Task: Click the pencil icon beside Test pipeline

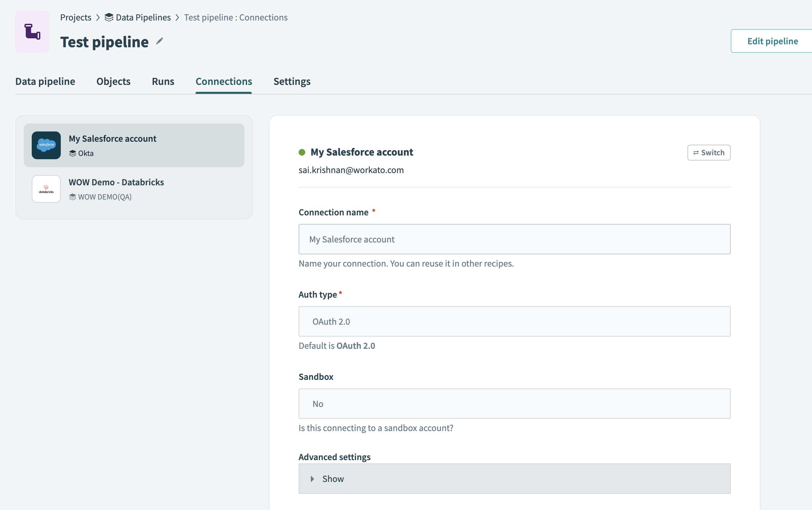Action: pos(160,41)
